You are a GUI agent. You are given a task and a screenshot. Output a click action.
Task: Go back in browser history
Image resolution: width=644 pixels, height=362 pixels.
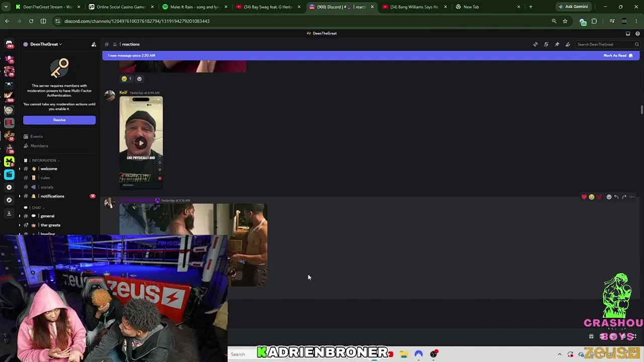coord(7,21)
